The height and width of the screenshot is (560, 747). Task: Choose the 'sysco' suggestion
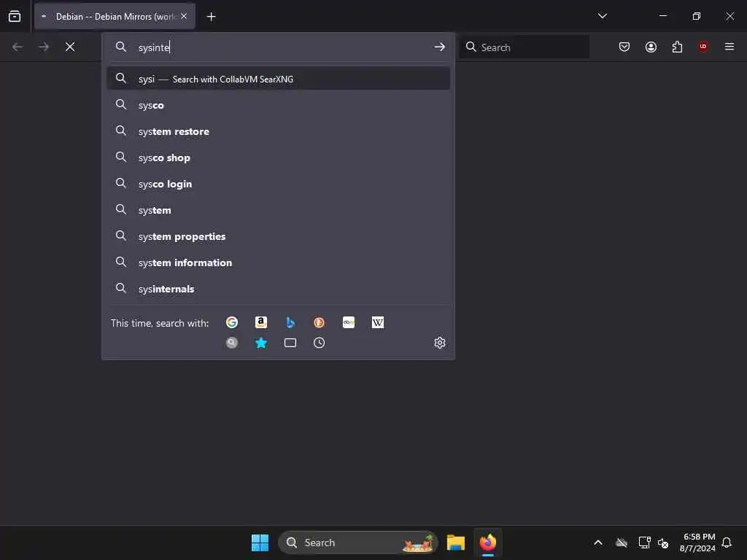pyautogui.click(x=278, y=105)
